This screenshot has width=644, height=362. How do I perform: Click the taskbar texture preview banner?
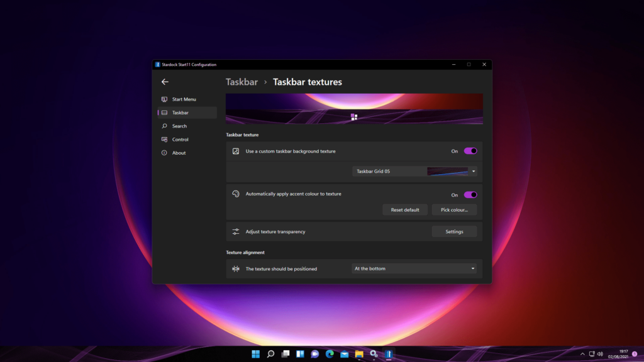[x=354, y=109]
